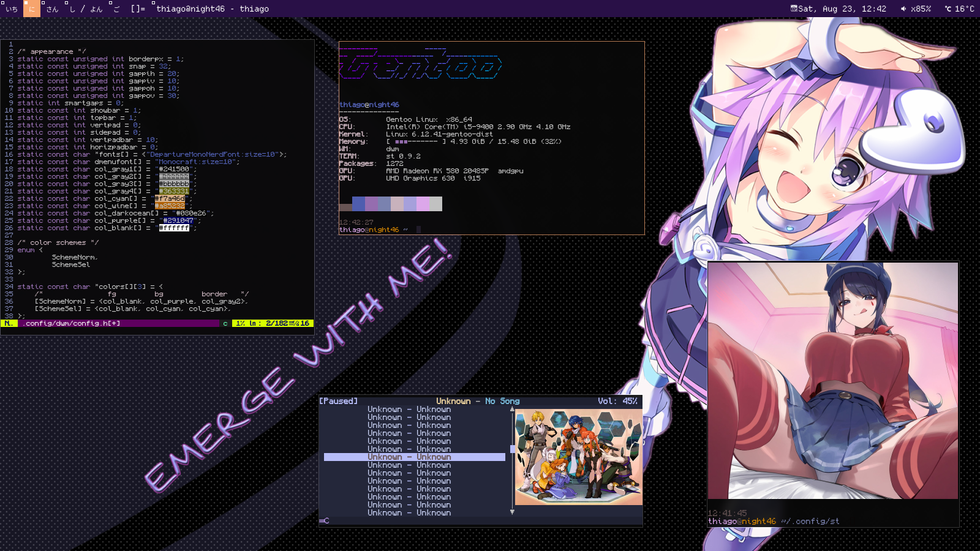980x551 pixels.
Task: Click the [SchemeSel] colors row in the editor
Action: point(133,309)
